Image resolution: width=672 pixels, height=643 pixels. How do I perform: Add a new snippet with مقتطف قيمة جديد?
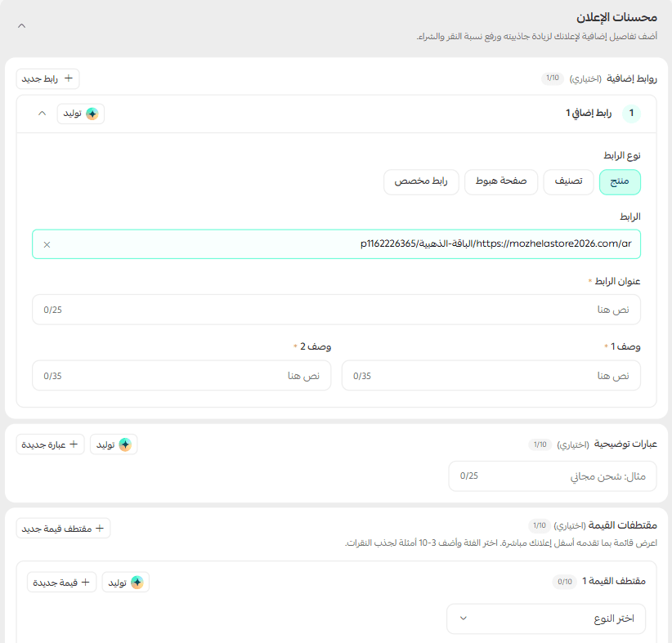pos(63,529)
